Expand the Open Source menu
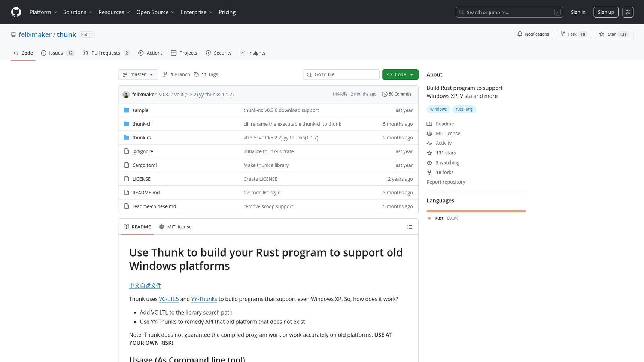Viewport: 644px width, 362px height. click(x=155, y=12)
